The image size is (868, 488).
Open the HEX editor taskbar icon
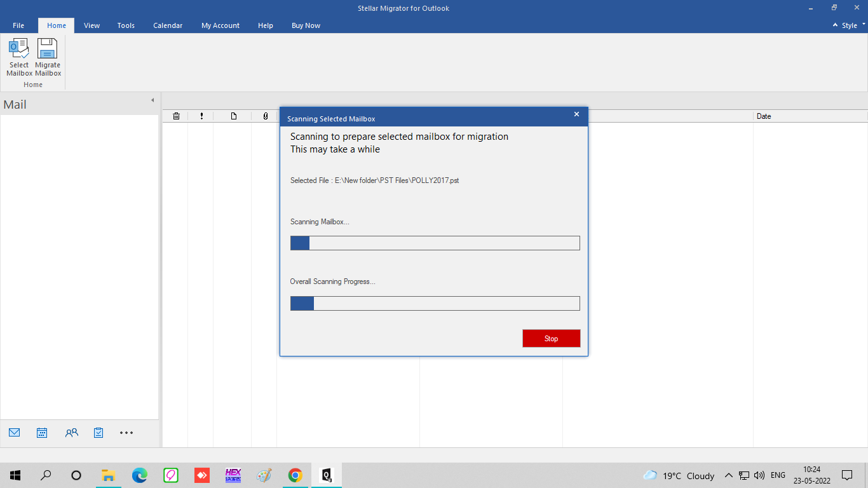(233, 475)
